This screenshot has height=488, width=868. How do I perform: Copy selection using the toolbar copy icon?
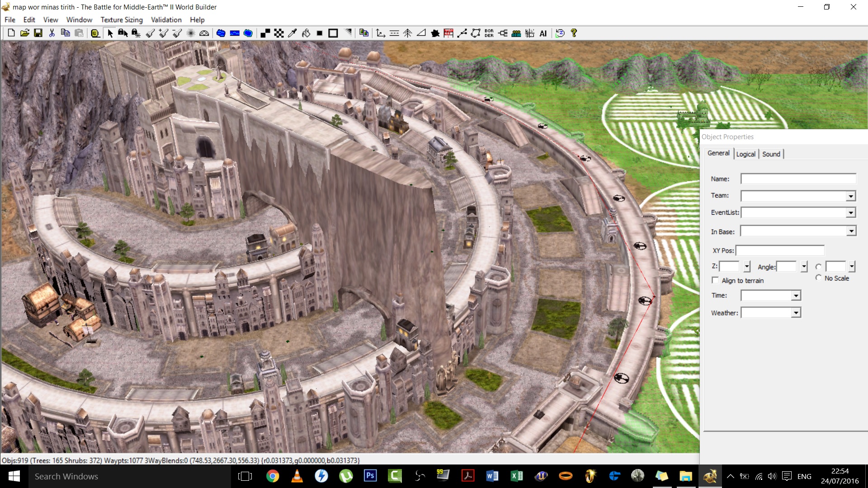pyautogui.click(x=66, y=33)
